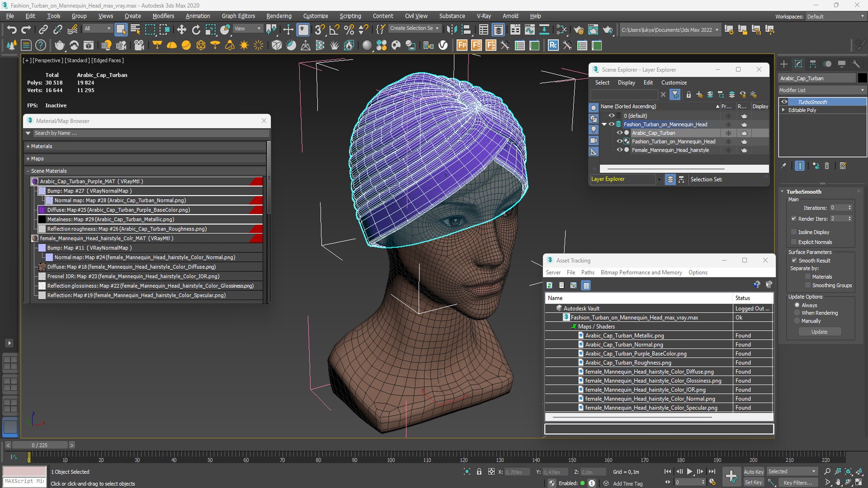Viewport: 868px width, 488px height.
Task: Open the Create tab in command panel
Action: (x=784, y=64)
